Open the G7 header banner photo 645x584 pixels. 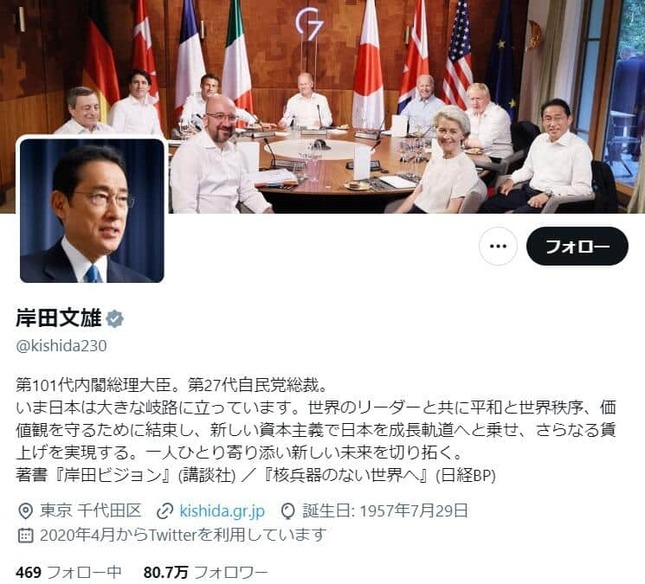tap(322, 107)
